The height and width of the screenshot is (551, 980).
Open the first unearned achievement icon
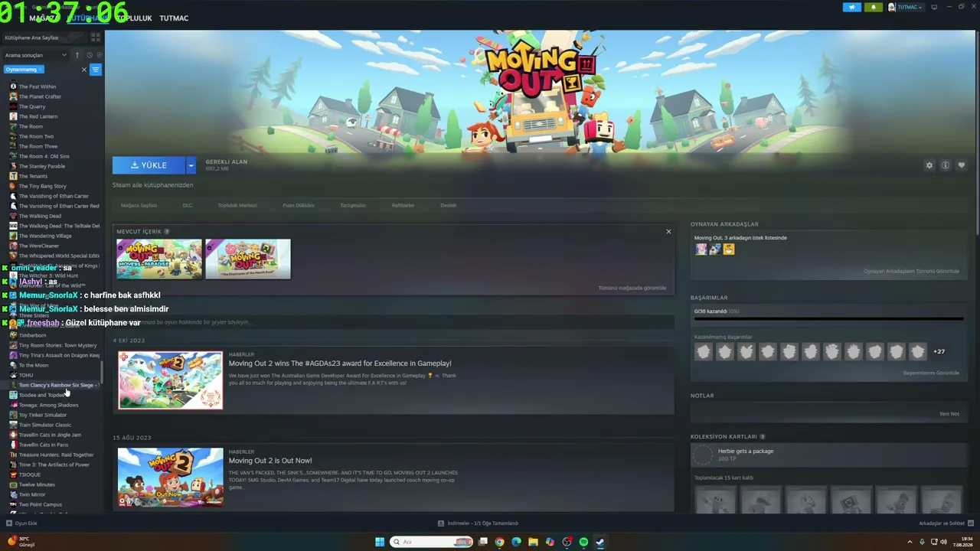pyautogui.click(x=703, y=351)
